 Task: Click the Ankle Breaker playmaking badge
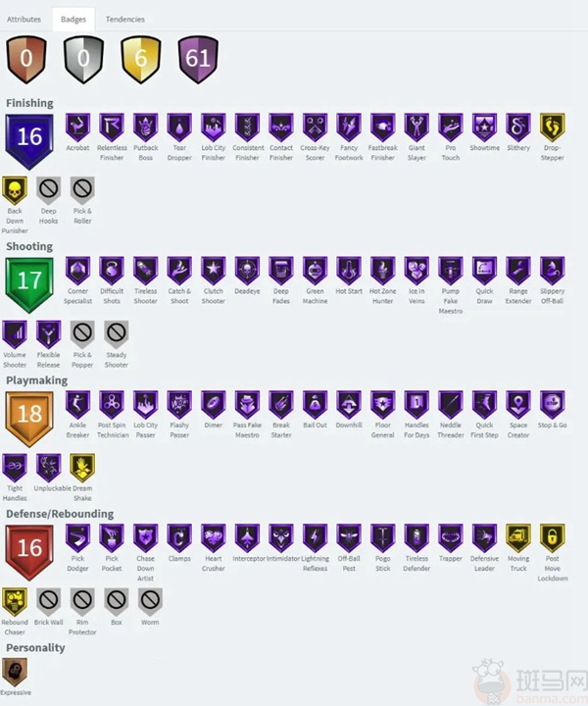(x=77, y=405)
